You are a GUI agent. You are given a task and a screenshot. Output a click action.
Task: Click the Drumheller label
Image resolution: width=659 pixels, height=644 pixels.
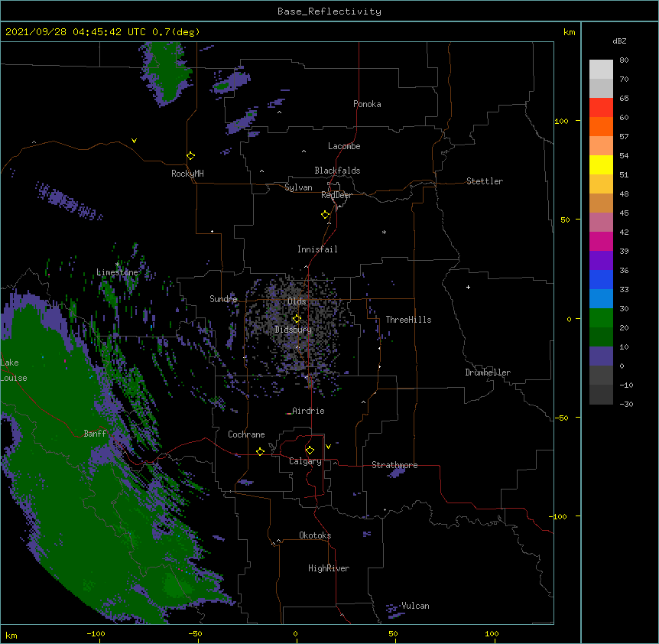pyautogui.click(x=488, y=372)
